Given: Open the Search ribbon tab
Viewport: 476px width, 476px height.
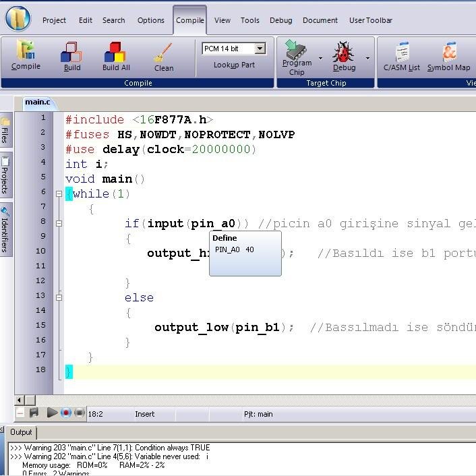Looking at the screenshot, I should [x=113, y=20].
